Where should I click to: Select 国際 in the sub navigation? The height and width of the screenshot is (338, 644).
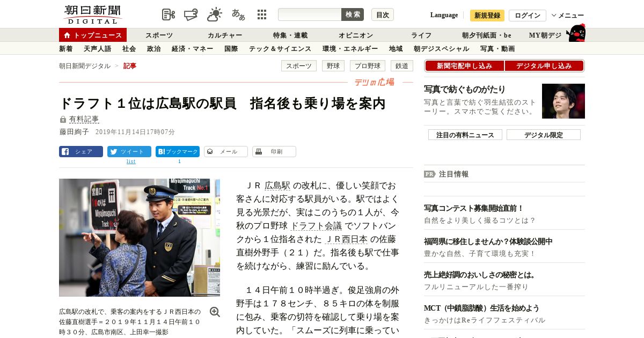coord(231,49)
